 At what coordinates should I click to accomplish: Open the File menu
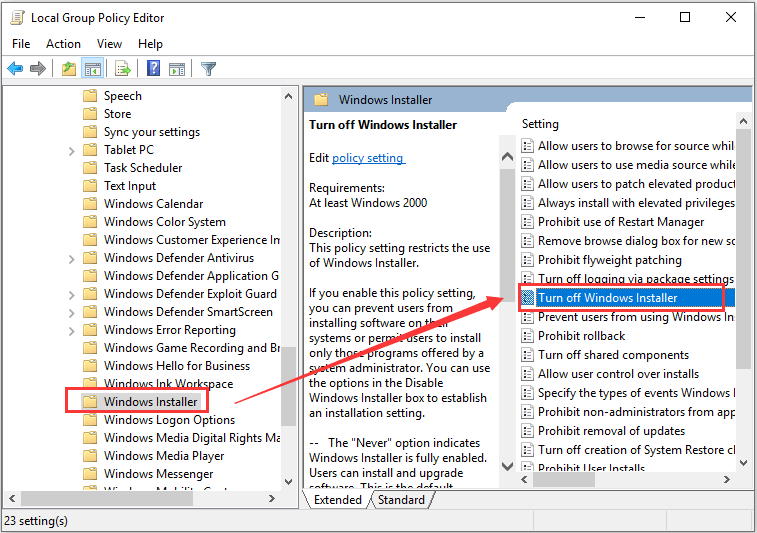(x=21, y=44)
